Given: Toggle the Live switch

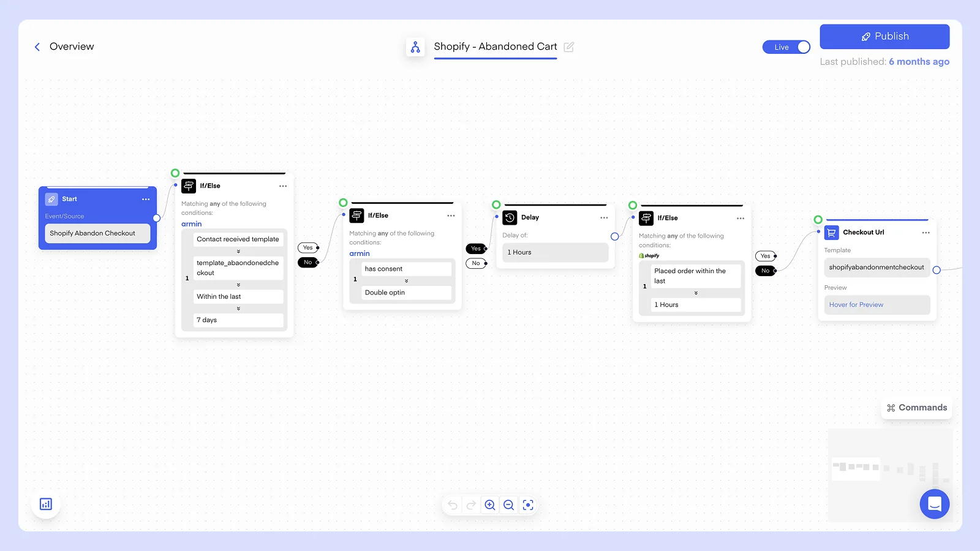Looking at the screenshot, I should (x=786, y=47).
